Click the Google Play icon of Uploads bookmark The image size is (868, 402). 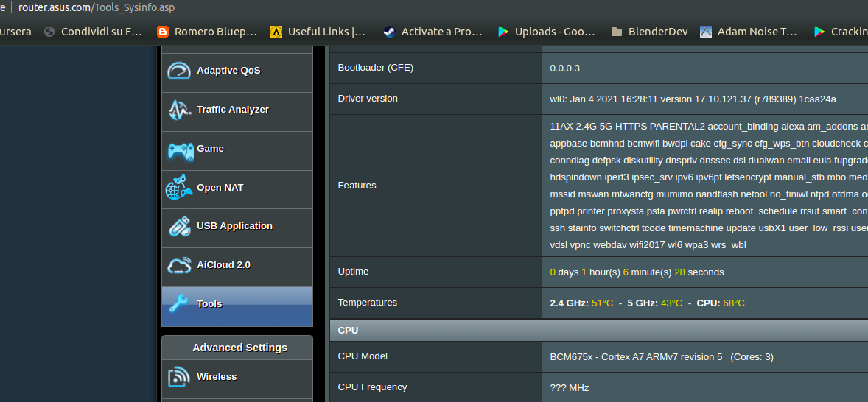(503, 32)
